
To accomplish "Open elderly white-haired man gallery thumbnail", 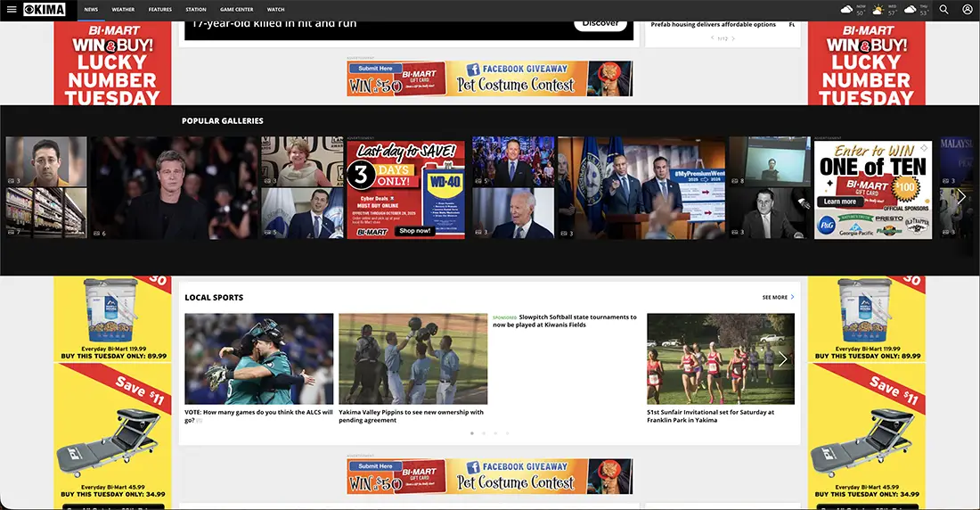I will (x=513, y=213).
